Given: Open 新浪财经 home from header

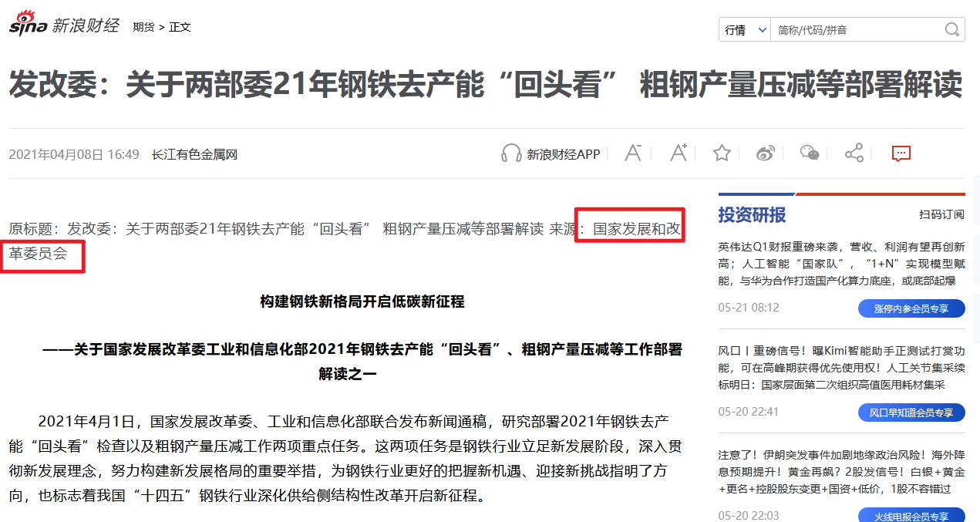Looking at the screenshot, I should click(x=86, y=25).
